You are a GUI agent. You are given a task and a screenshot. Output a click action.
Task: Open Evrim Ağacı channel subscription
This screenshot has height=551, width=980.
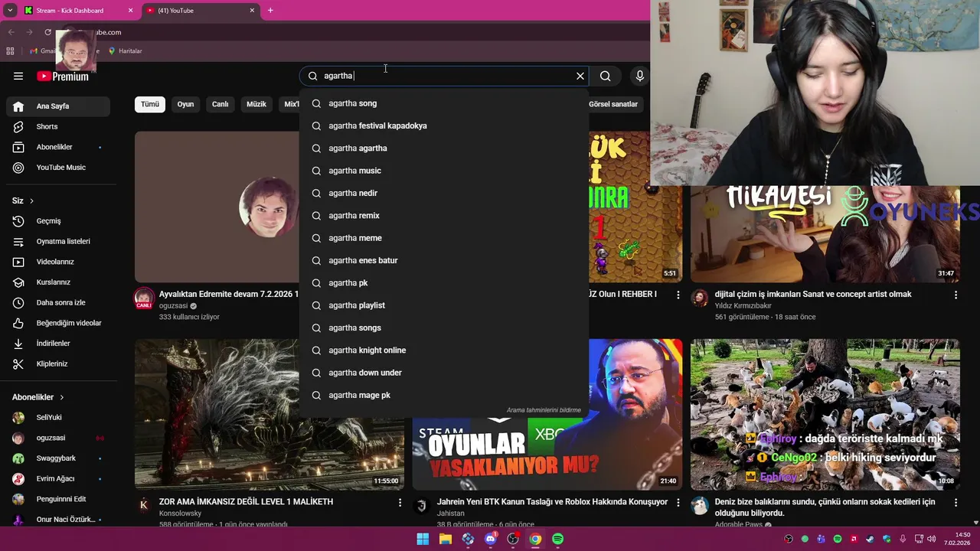click(x=58, y=478)
